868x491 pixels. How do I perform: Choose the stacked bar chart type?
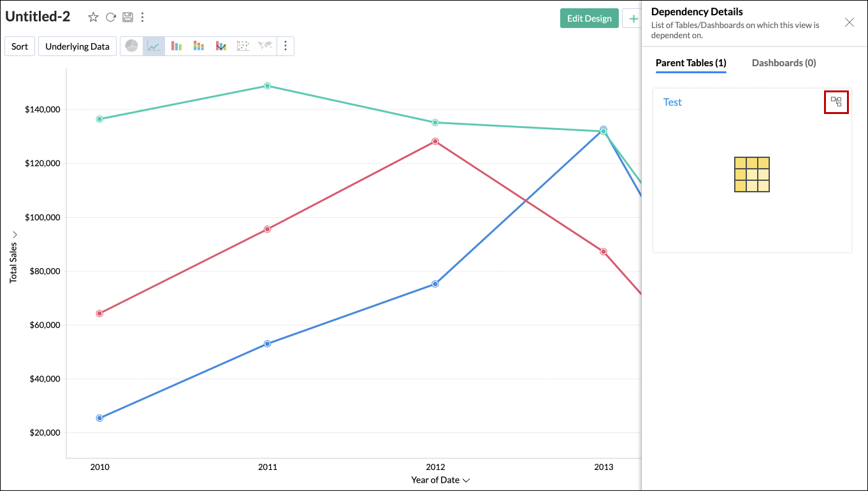[x=199, y=46]
